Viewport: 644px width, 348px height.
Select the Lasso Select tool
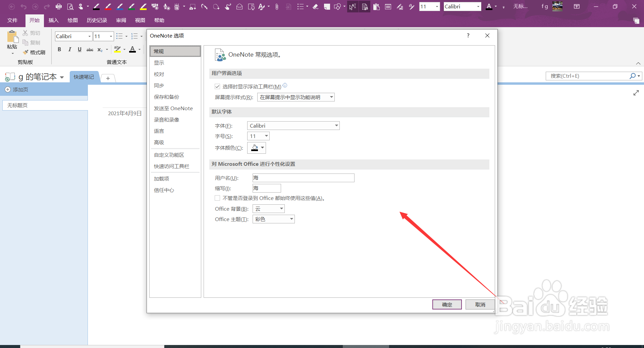point(216,6)
